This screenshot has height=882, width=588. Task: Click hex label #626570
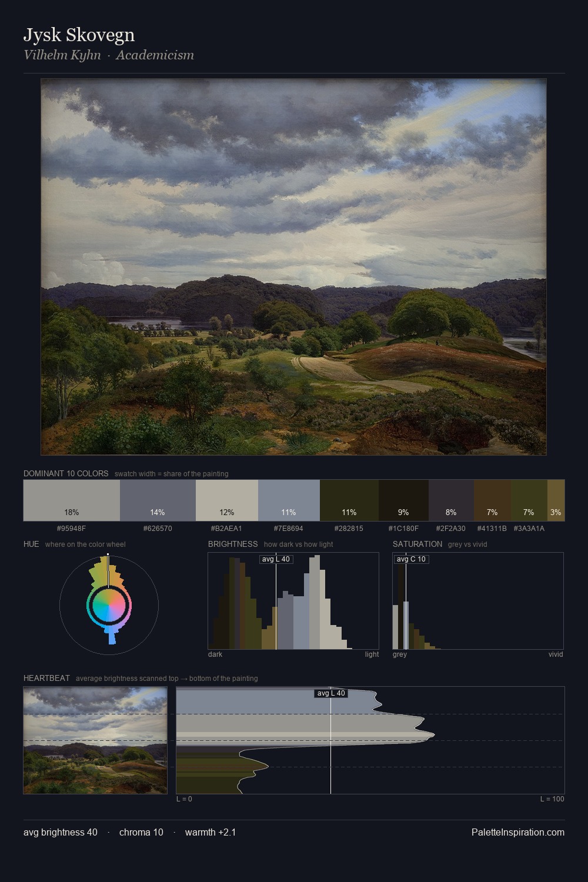coord(158,528)
